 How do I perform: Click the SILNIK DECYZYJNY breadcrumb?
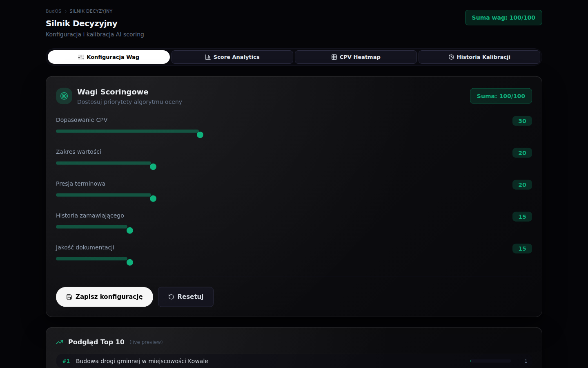click(91, 11)
